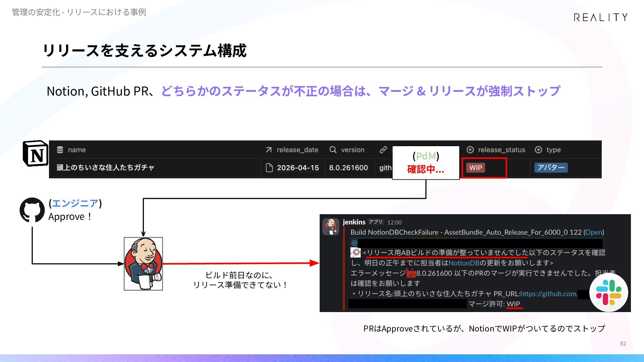Click the Jenkins butler image
The width and height of the screenshot is (644, 362).
(143, 264)
